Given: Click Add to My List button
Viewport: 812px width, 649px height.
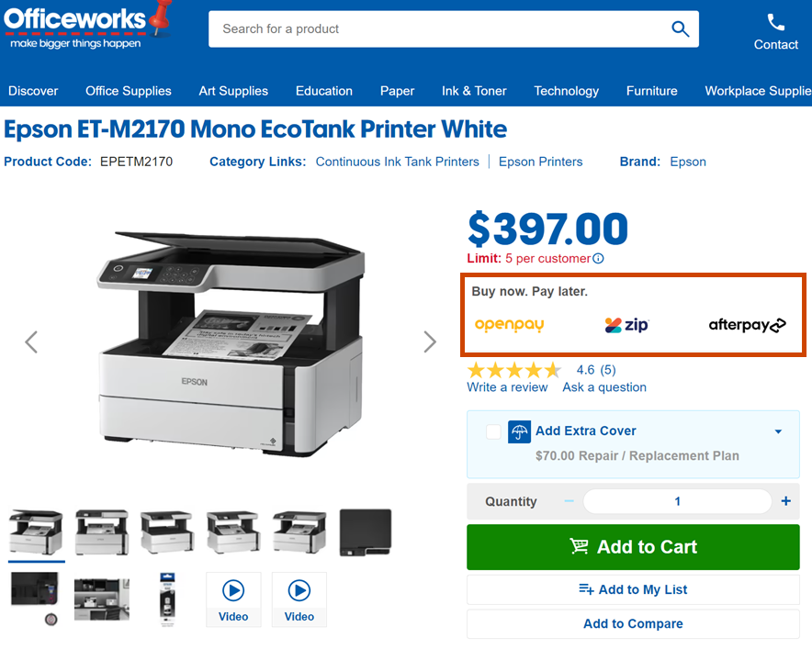Looking at the screenshot, I should [633, 589].
